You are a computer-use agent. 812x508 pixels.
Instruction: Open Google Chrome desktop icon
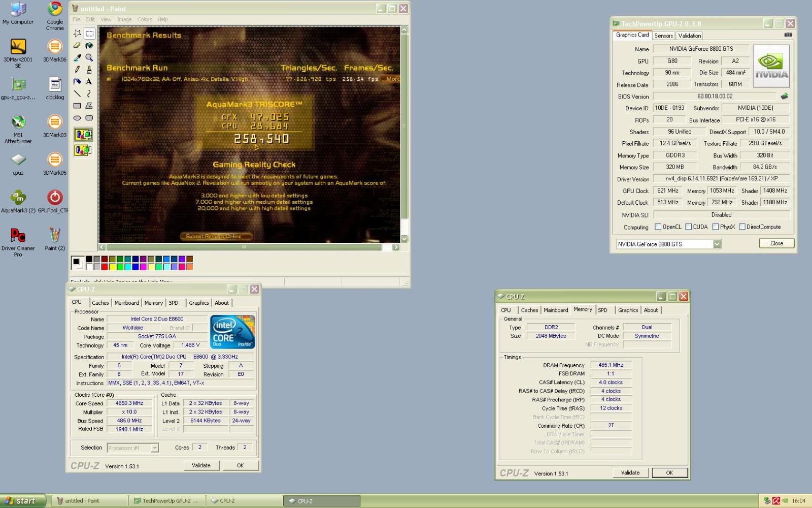click(55, 16)
